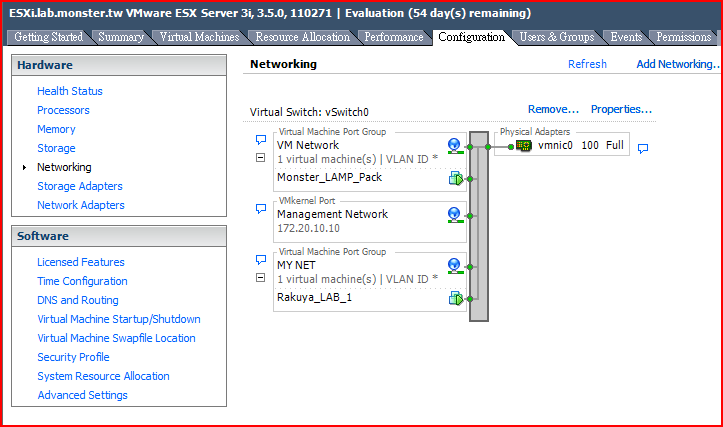Click the network globe icon for MY NET
This screenshot has width=723, height=427.
coord(455,266)
